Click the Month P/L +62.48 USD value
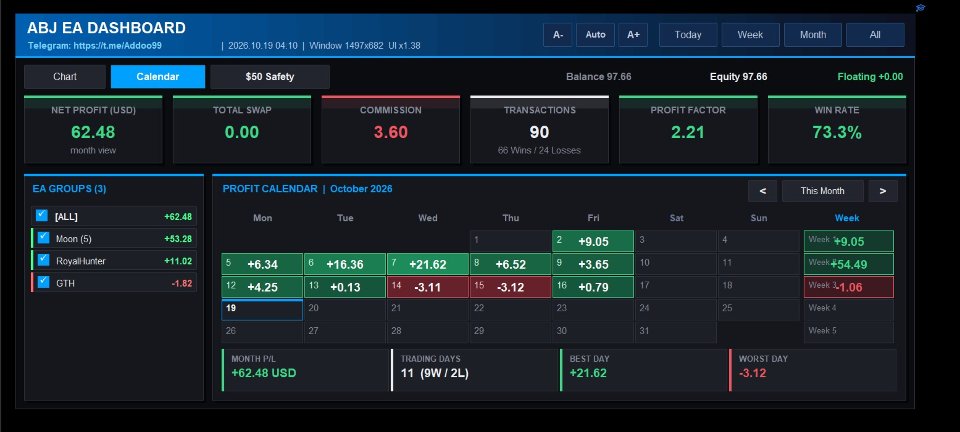Screen dimensions: 960x432 point(264,373)
